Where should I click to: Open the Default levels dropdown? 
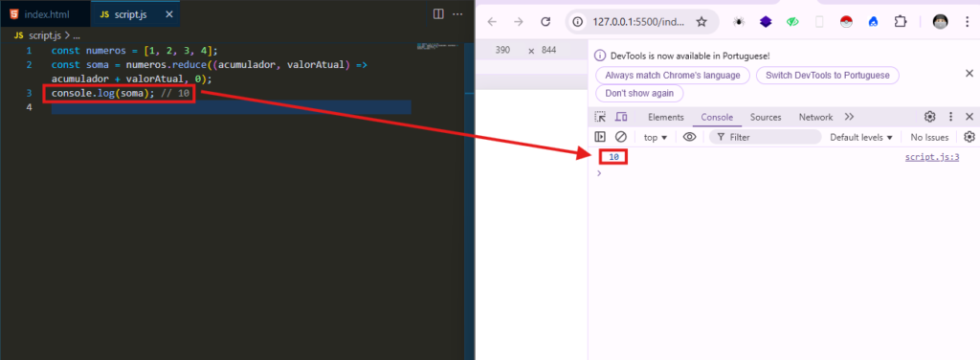861,137
